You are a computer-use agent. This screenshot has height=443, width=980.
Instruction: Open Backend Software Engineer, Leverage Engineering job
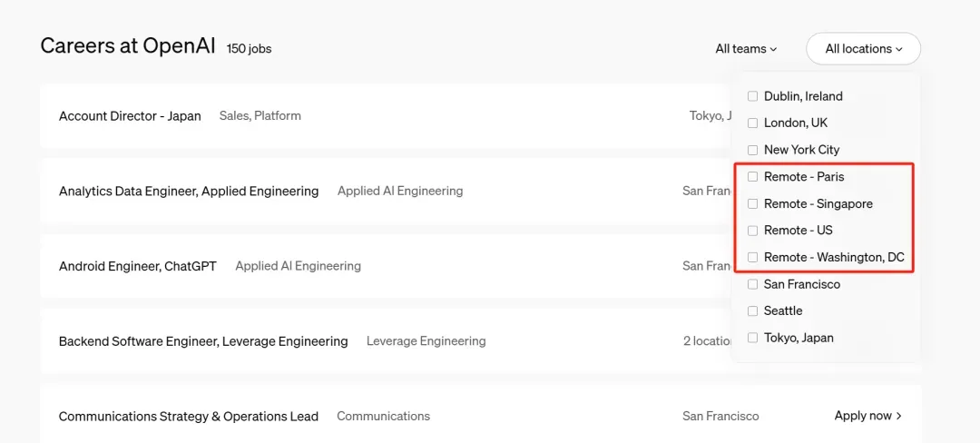coord(203,341)
